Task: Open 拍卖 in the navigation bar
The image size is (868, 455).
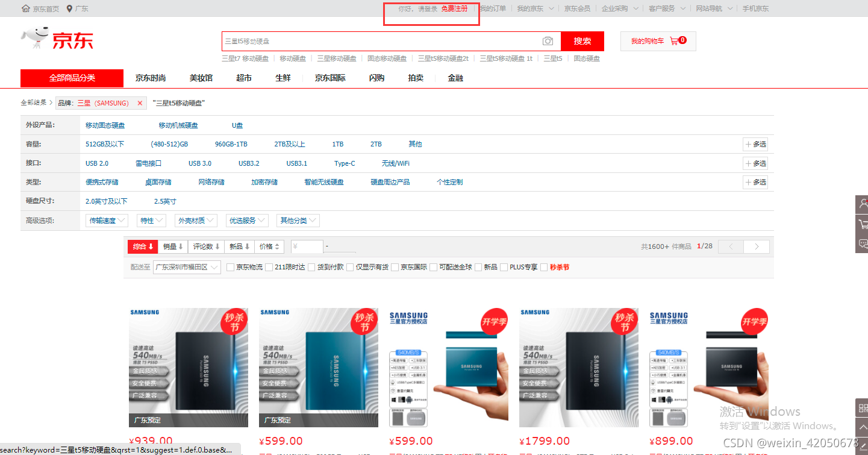Action: 416,78
